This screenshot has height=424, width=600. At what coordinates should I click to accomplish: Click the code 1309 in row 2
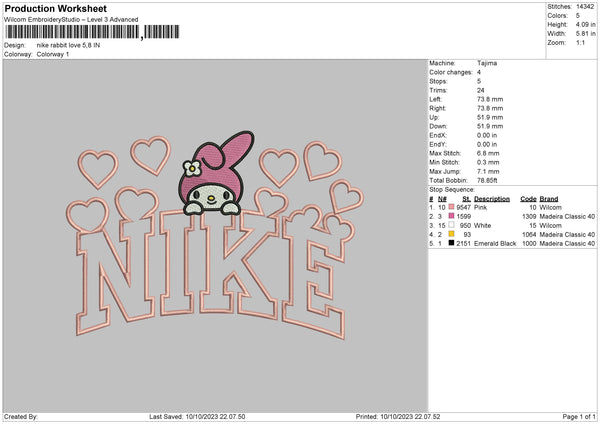click(x=529, y=217)
